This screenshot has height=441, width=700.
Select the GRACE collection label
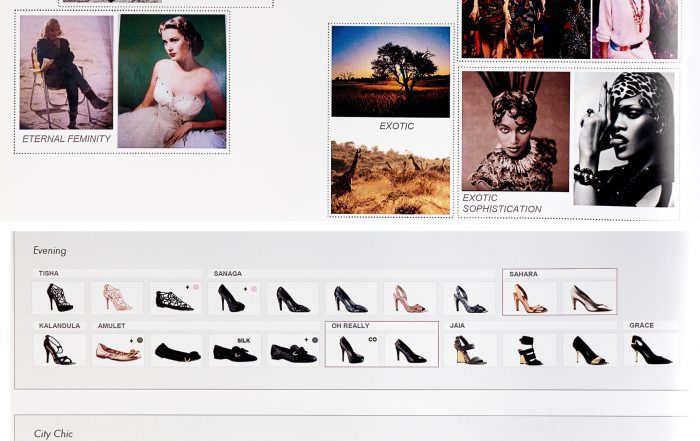click(642, 325)
